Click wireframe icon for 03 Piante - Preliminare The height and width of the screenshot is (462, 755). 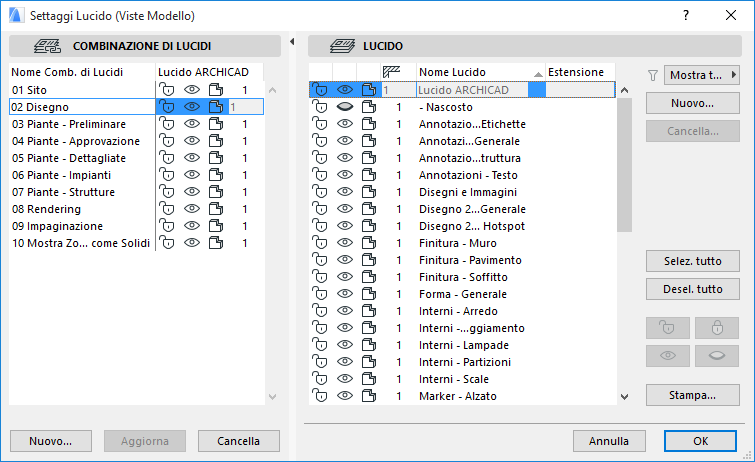[x=216, y=124]
